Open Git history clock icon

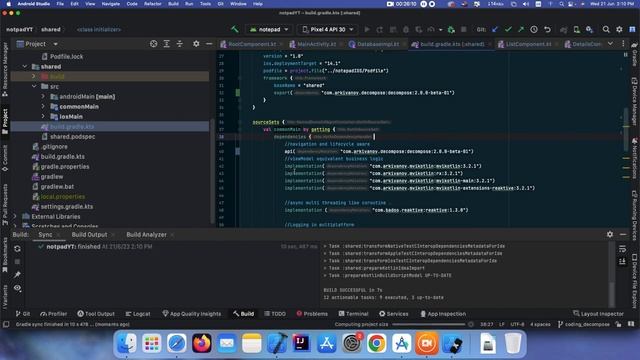pyautogui.click(x=534, y=29)
